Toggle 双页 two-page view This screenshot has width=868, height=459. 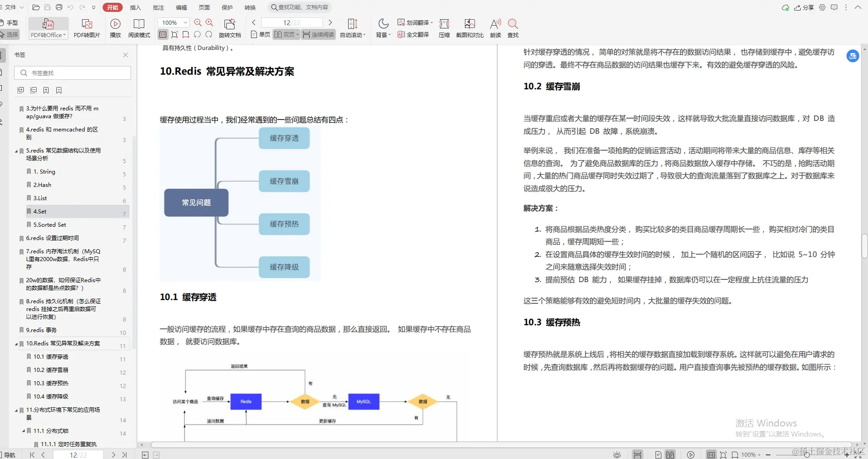tap(284, 34)
